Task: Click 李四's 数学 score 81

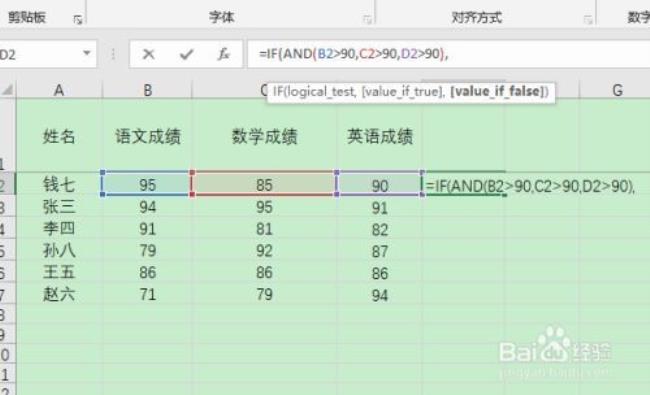Action: tap(264, 228)
